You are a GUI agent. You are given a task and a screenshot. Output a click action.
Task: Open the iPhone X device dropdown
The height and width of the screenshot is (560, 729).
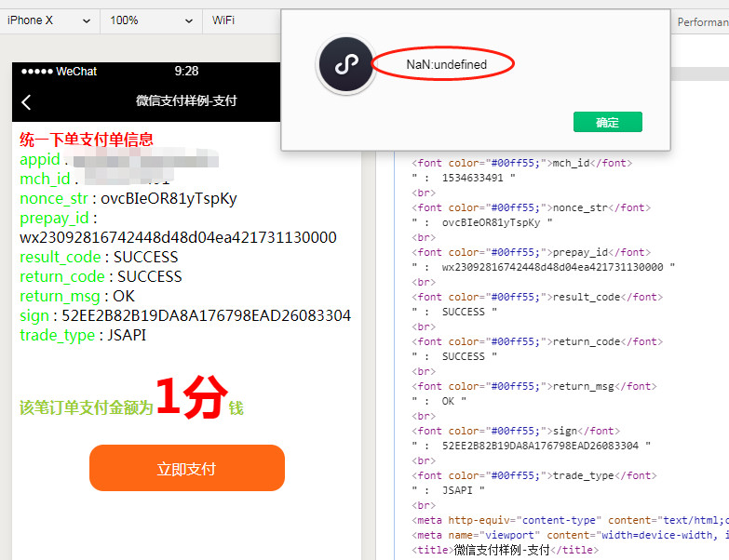tap(48, 20)
